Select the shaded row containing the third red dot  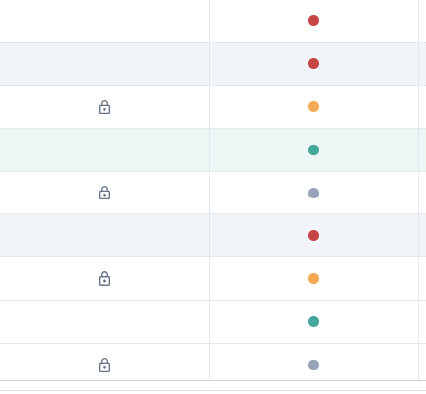click(213, 235)
